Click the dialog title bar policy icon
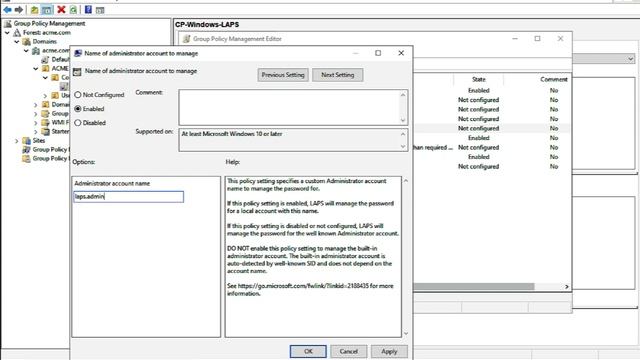The height and width of the screenshot is (360, 640). pos(78,53)
